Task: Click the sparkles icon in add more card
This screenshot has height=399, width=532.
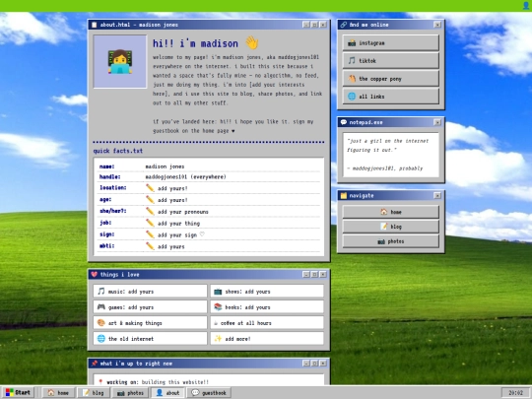Action: (x=218, y=338)
